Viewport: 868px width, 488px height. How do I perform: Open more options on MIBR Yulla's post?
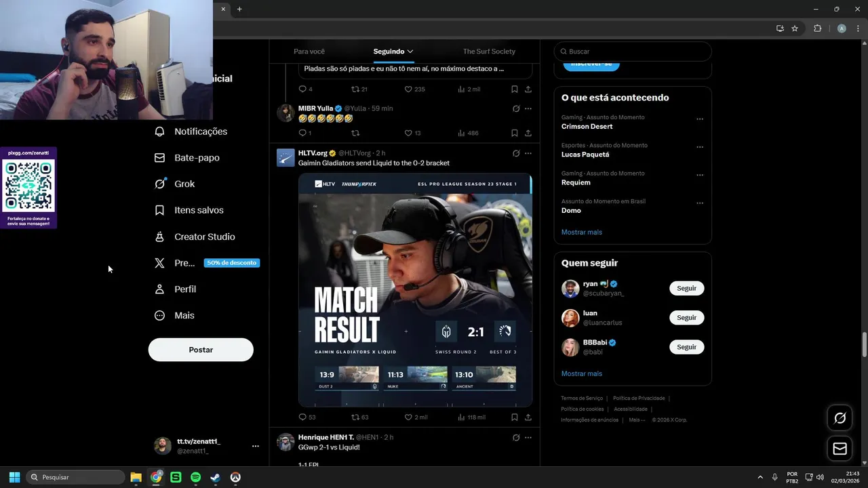click(528, 108)
